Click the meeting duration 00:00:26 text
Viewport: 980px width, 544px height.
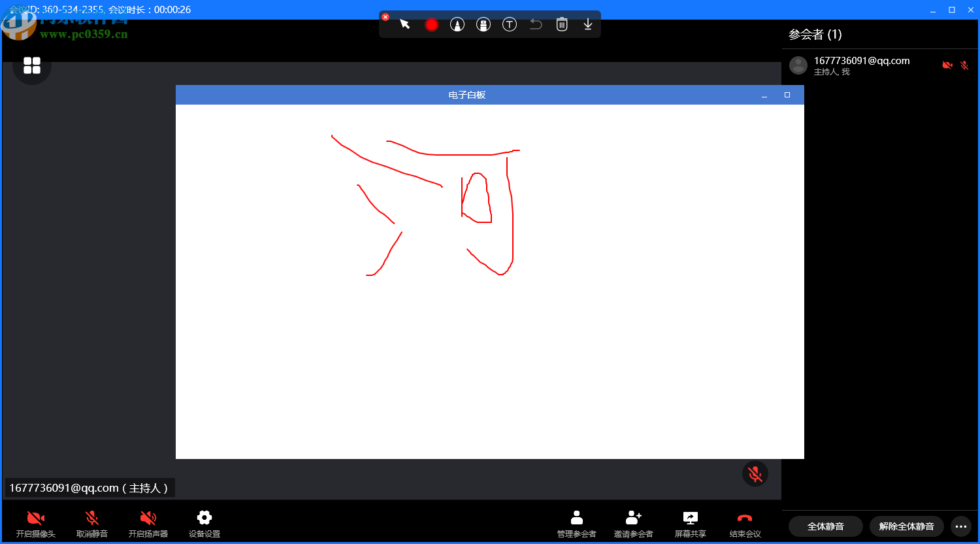click(x=172, y=10)
